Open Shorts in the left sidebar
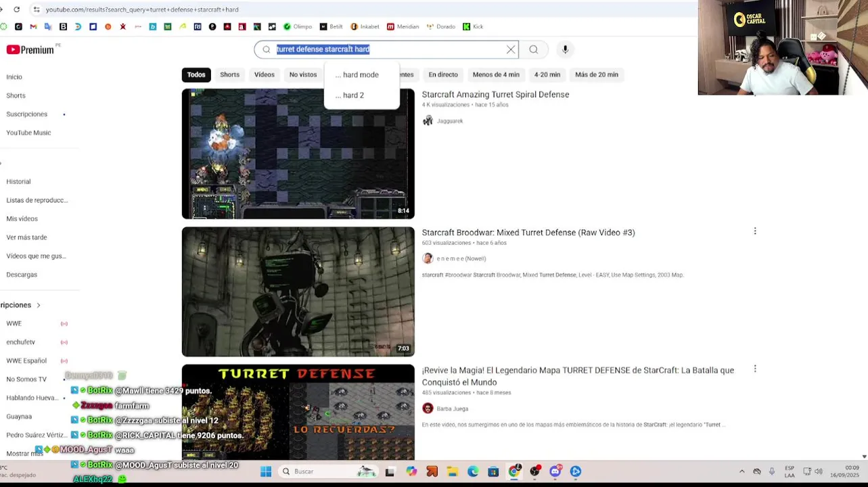This screenshot has width=868, height=487. (x=16, y=96)
